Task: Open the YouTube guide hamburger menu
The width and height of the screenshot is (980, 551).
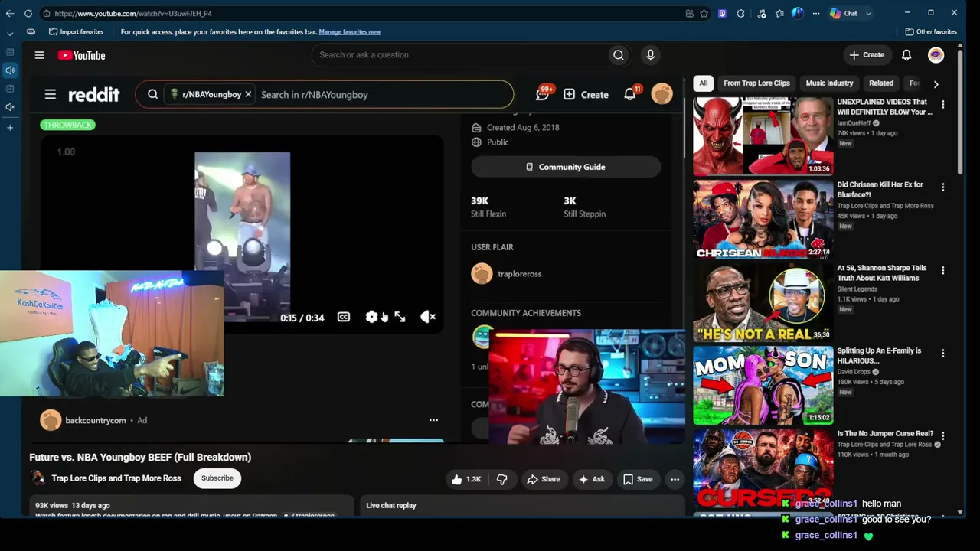Action: pyautogui.click(x=39, y=55)
